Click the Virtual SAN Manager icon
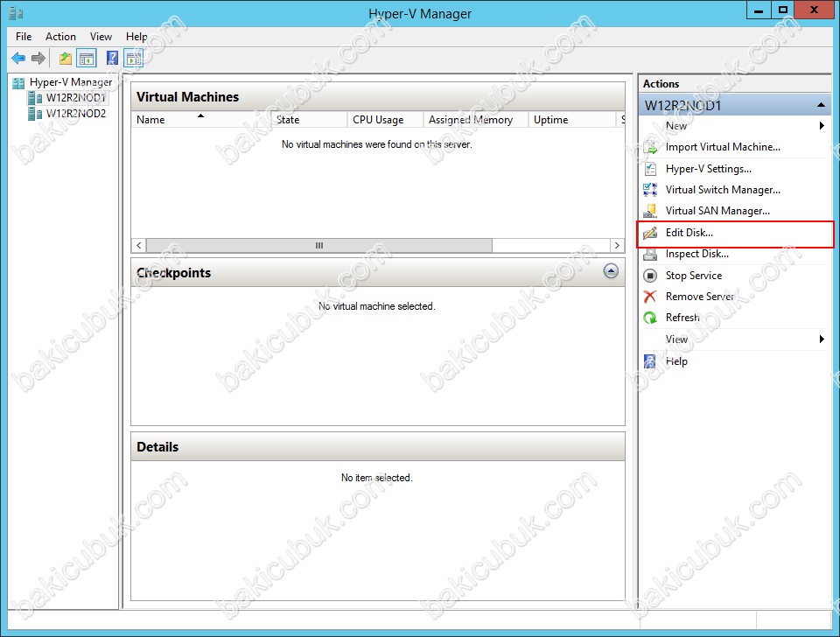 (x=650, y=211)
